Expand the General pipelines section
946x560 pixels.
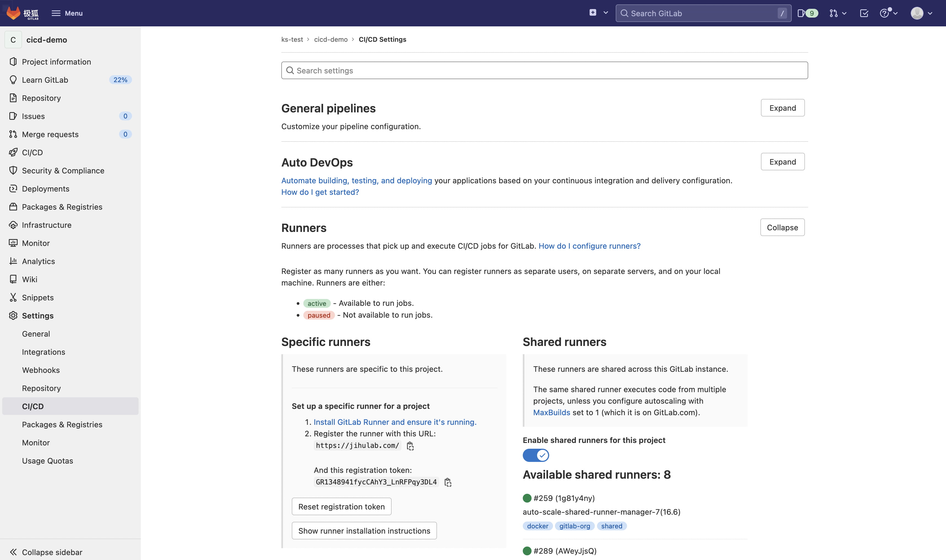pos(782,108)
